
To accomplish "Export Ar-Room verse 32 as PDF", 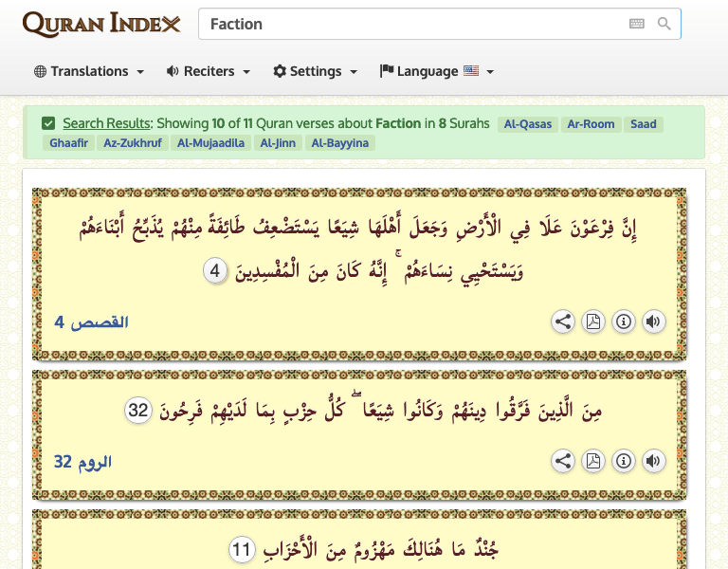I will coord(593,461).
